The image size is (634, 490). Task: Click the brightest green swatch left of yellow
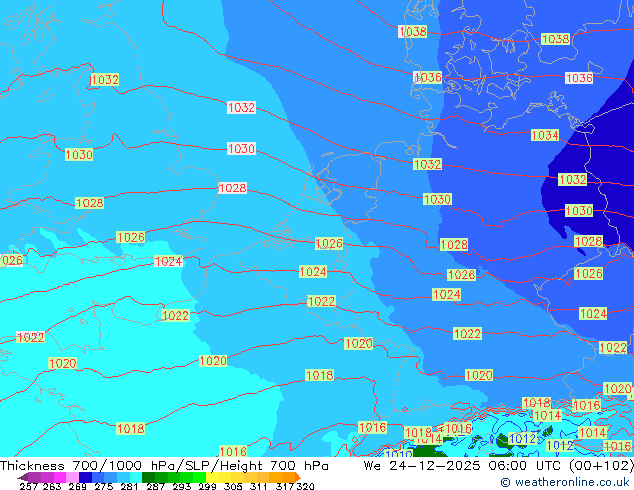click(199, 477)
